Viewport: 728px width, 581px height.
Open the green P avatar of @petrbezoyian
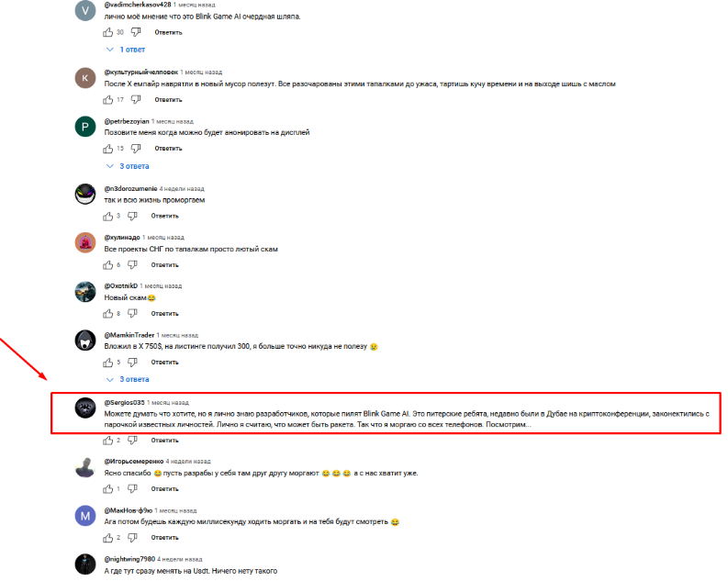85,127
